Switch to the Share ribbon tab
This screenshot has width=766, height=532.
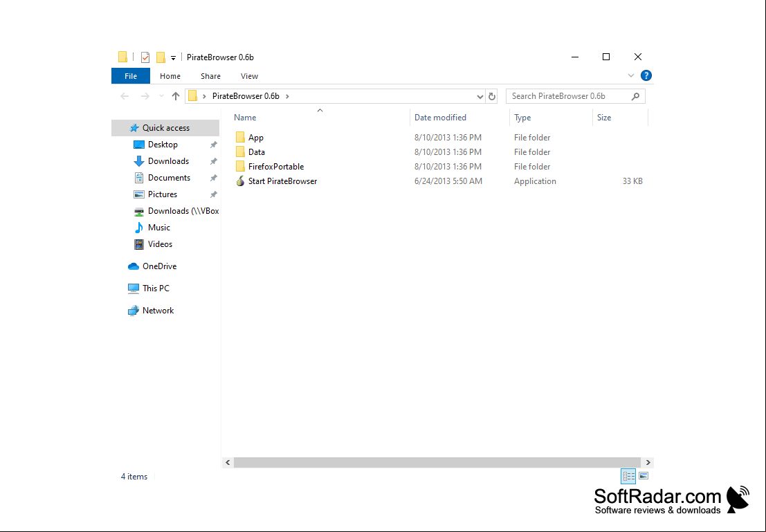[210, 76]
